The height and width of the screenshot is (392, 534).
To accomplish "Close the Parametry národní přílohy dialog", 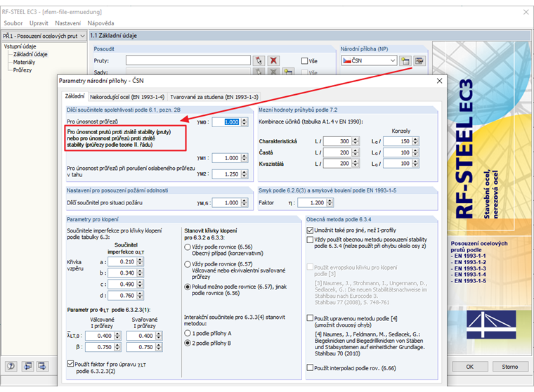I will tap(439, 81).
